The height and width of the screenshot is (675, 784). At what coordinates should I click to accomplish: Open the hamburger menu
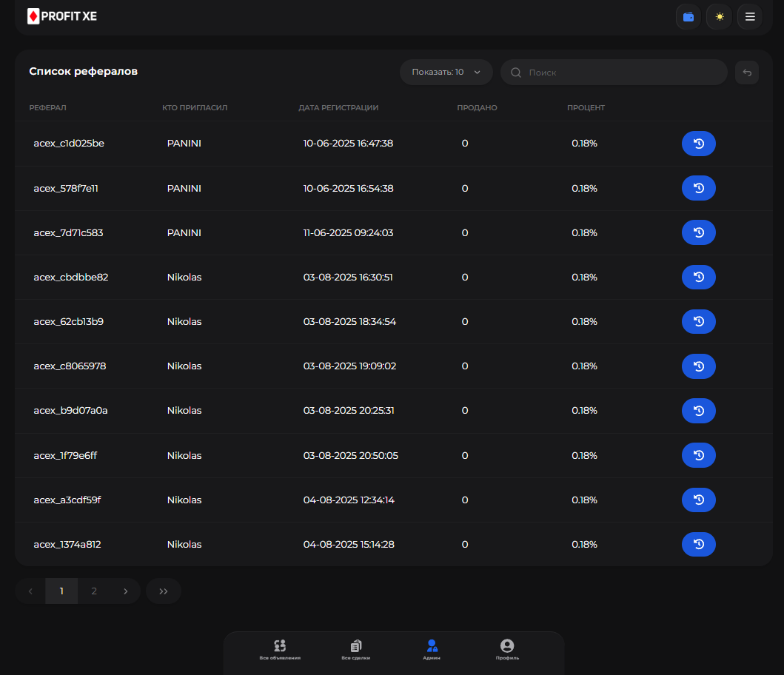749,17
